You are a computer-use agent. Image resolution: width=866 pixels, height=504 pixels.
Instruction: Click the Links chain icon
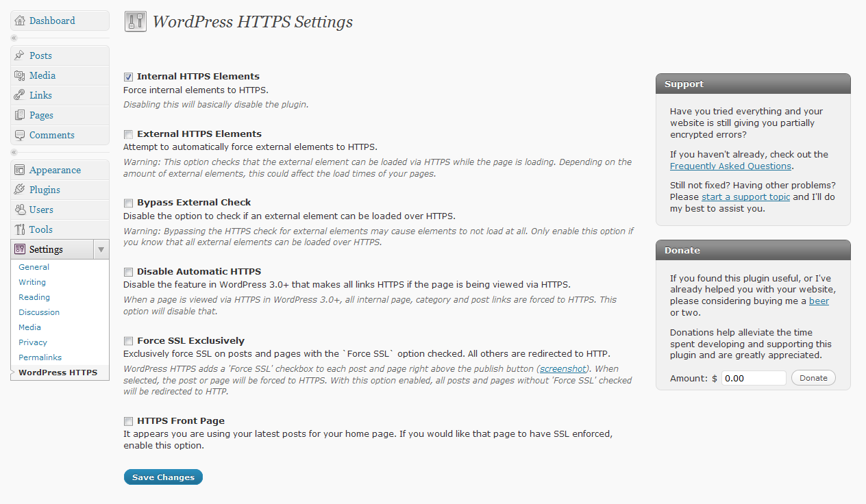[x=20, y=95]
